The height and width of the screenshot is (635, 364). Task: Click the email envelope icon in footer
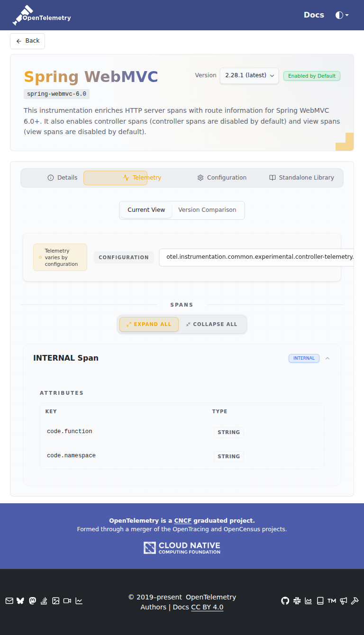[9, 601]
